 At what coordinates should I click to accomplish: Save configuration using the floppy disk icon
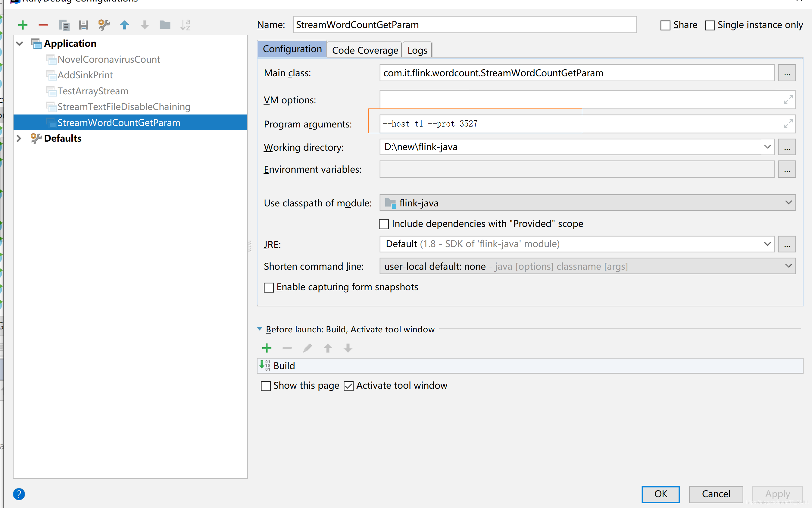[x=84, y=25]
